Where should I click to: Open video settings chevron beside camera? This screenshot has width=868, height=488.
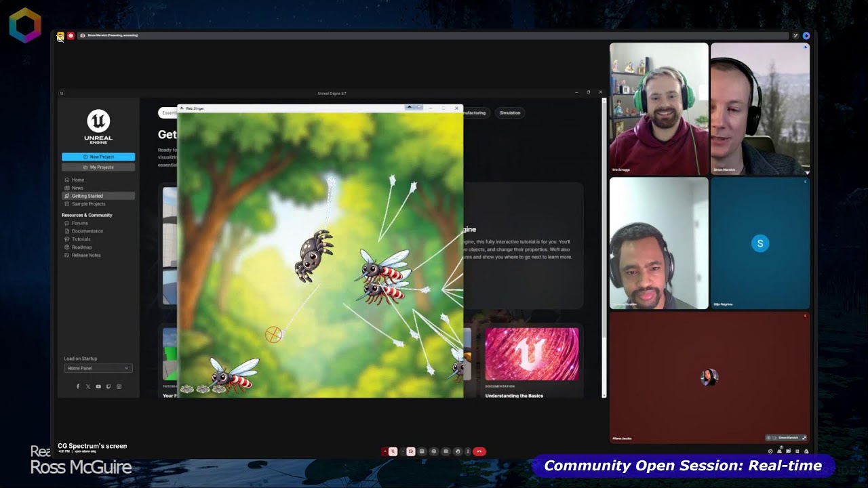[x=403, y=451]
